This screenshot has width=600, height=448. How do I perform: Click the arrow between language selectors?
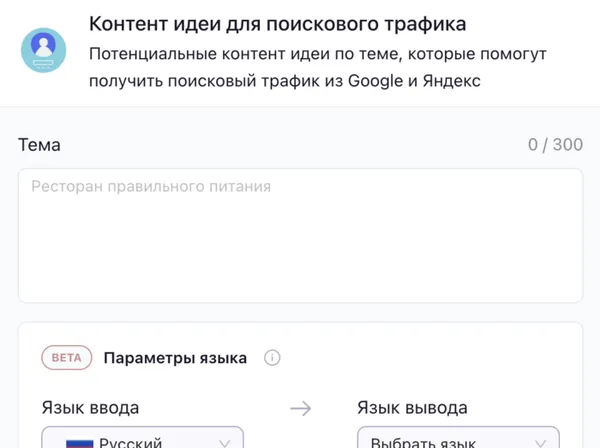pyautogui.click(x=300, y=408)
